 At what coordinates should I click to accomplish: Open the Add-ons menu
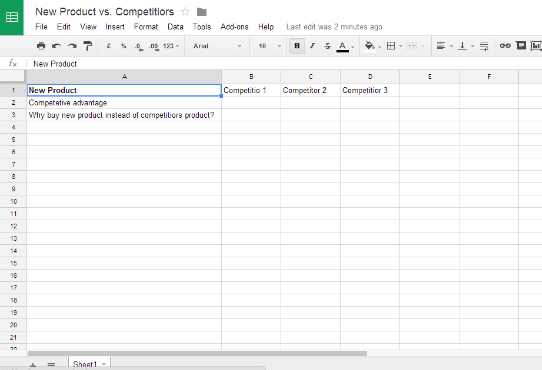(x=234, y=27)
